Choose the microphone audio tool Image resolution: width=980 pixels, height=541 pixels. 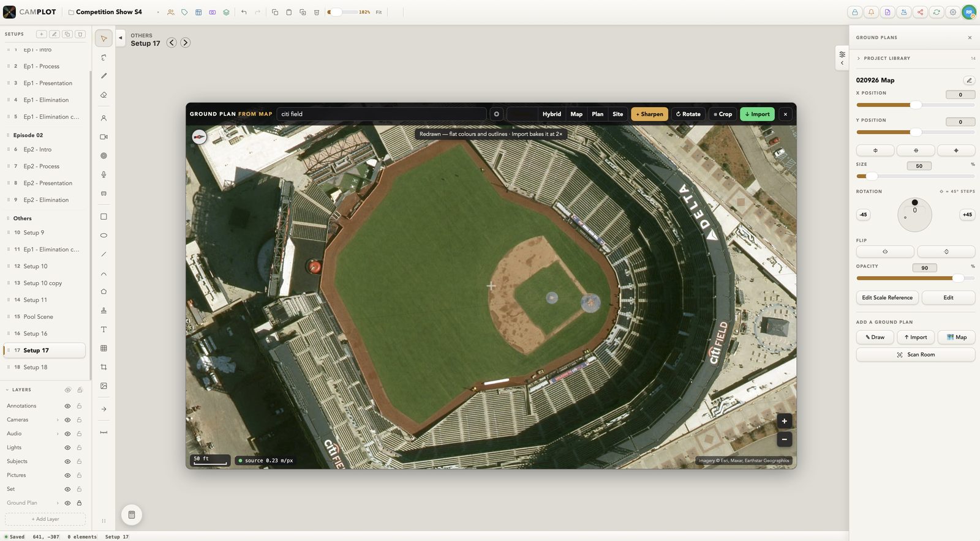pyautogui.click(x=104, y=174)
